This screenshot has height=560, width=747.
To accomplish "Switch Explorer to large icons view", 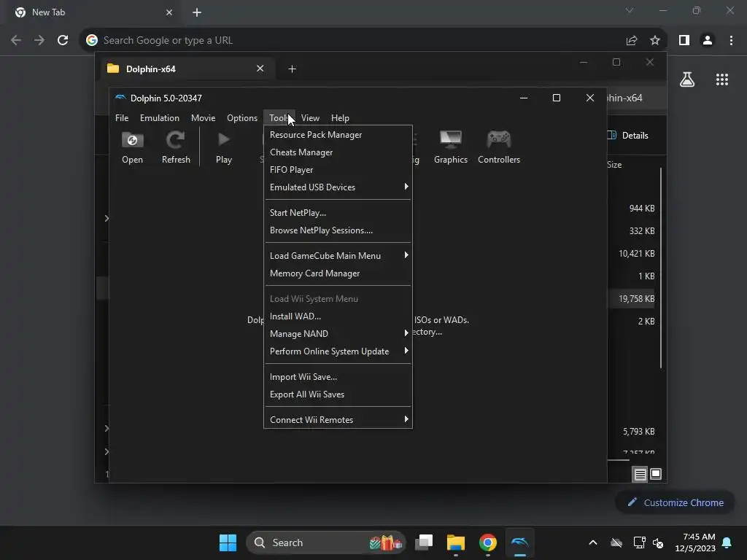I will coord(656,474).
